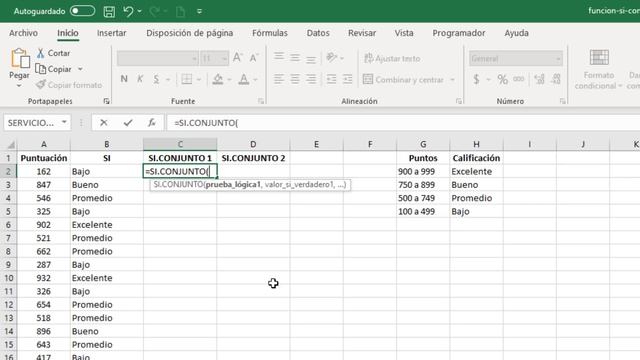
Task: Click the increase indent icon
Action: pos(347,79)
